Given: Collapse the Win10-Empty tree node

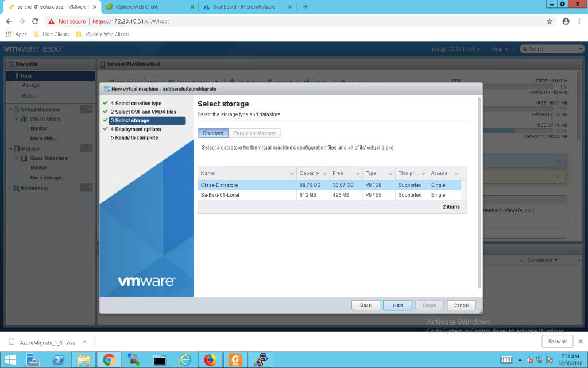Looking at the screenshot, I should [x=16, y=118].
